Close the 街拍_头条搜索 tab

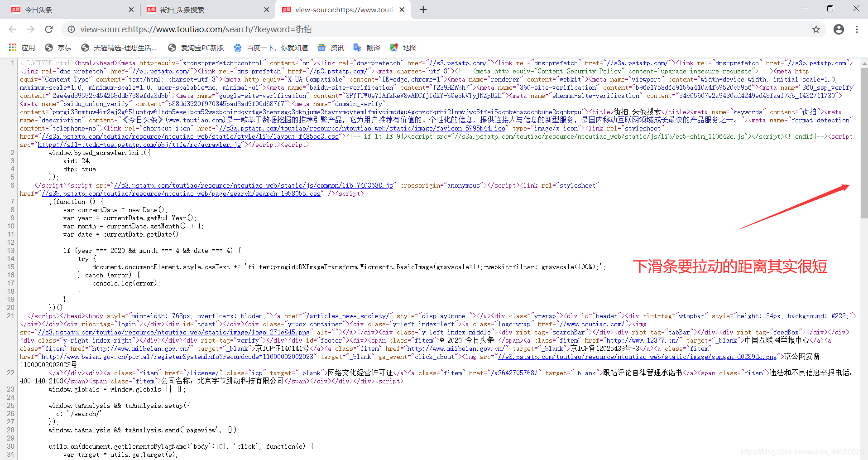pyautogui.click(x=267, y=10)
